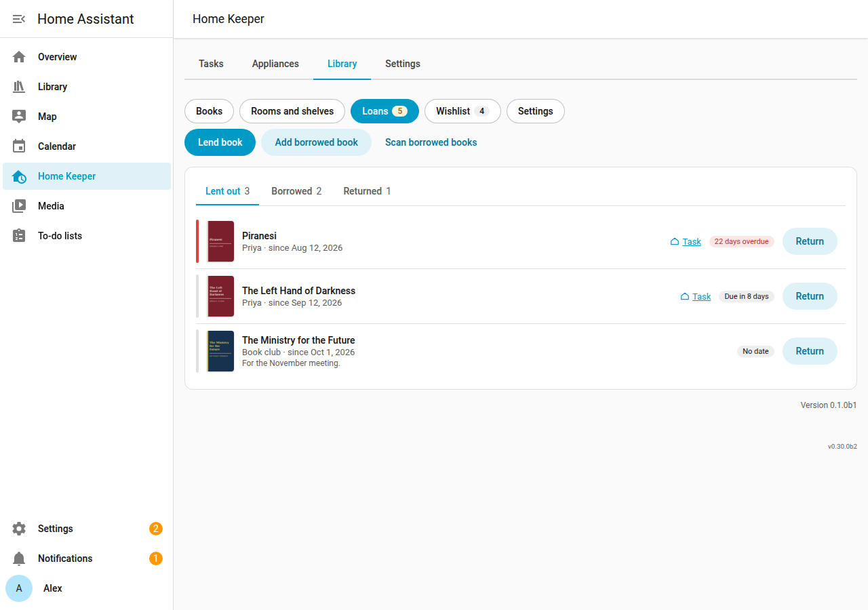Click Add borrowed book button
The width and height of the screenshot is (868, 610).
tap(316, 142)
